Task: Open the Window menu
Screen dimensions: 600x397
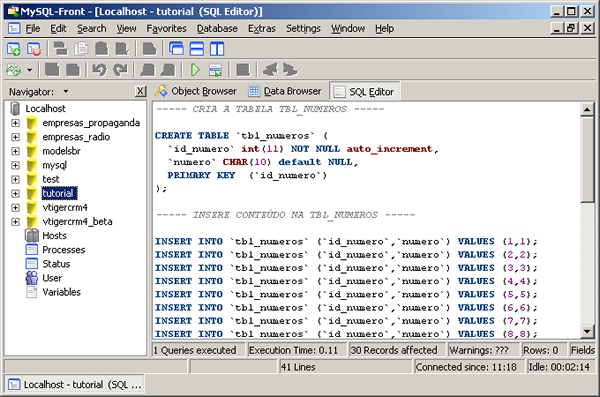Action: coord(348,29)
